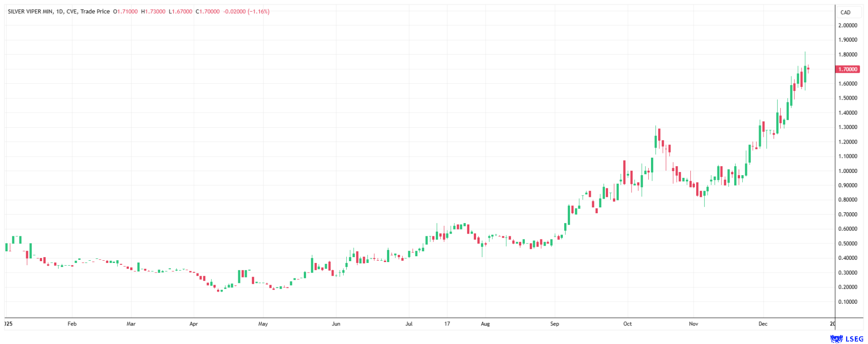Click the Dec label on time axis
The height and width of the screenshot is (344, 868).
pyautogui.click(x=763, y=324)
